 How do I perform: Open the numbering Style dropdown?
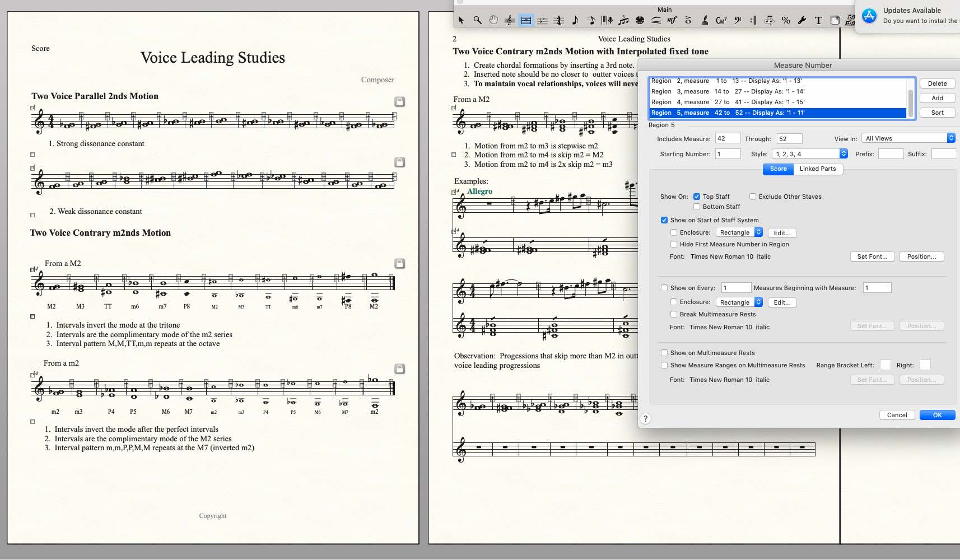809,154
